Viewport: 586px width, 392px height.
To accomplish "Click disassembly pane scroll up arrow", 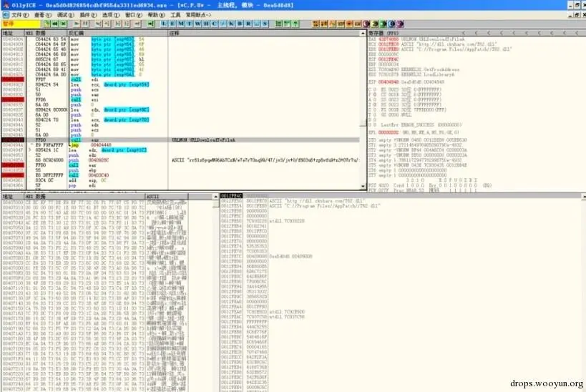I will click(x=363, y=34).
